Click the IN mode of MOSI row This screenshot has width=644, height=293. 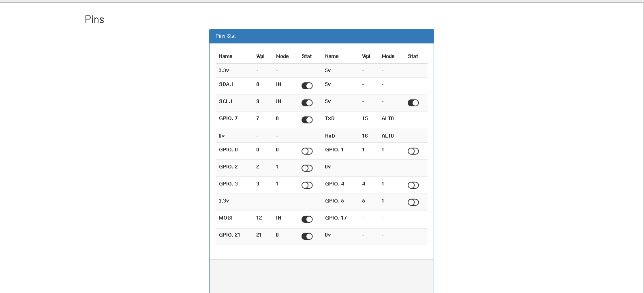(278, 218)
